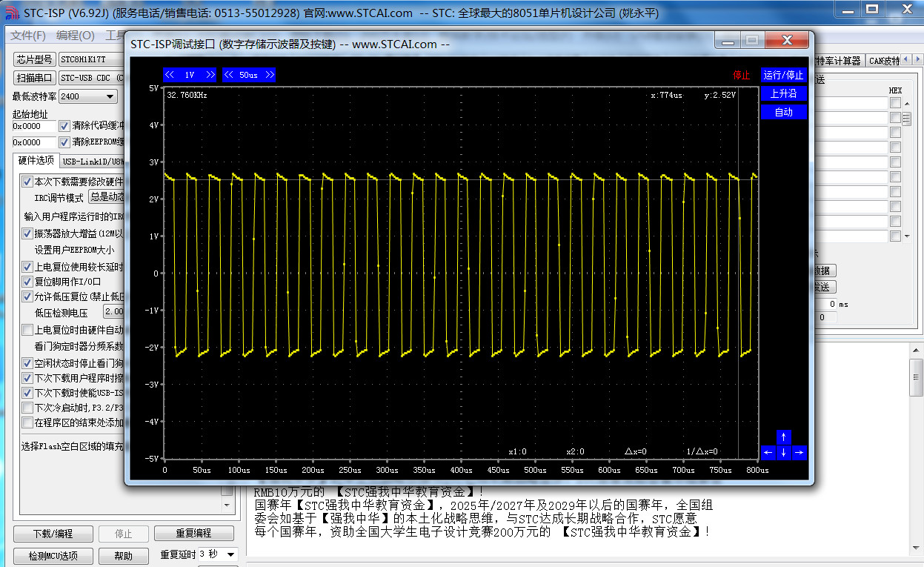Click the 32.760KHz frequency readout
924x567 pixels.
[187, 96]
